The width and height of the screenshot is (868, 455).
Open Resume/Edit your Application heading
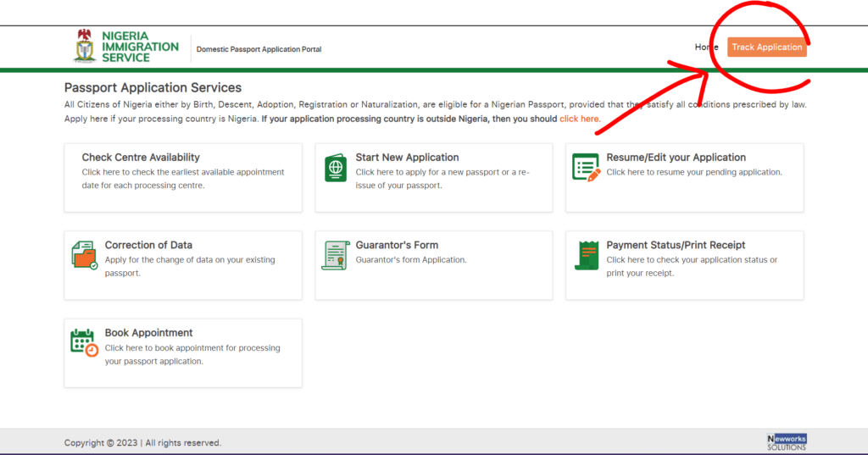pyautogui.click(x=676, y=158)
